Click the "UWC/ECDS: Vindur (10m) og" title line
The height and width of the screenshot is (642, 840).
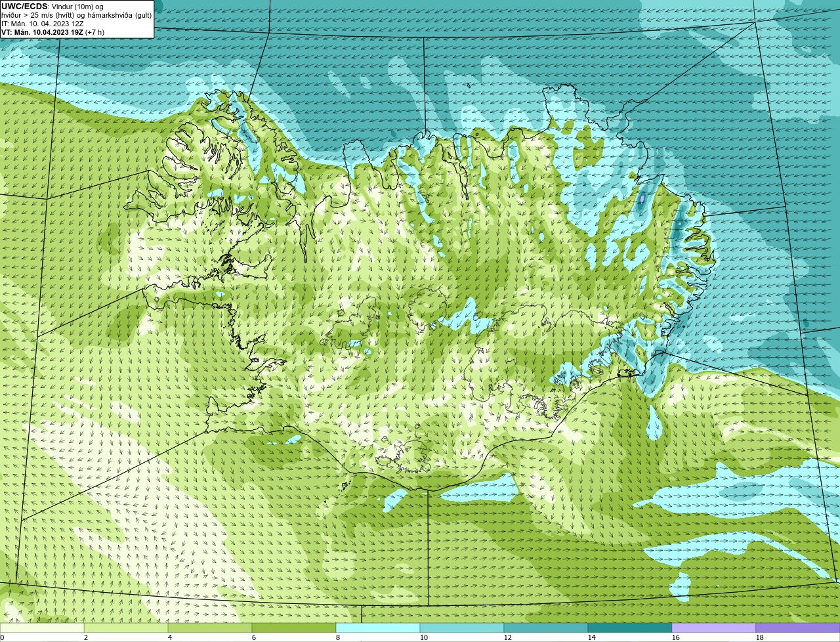(x=52, y=6)
